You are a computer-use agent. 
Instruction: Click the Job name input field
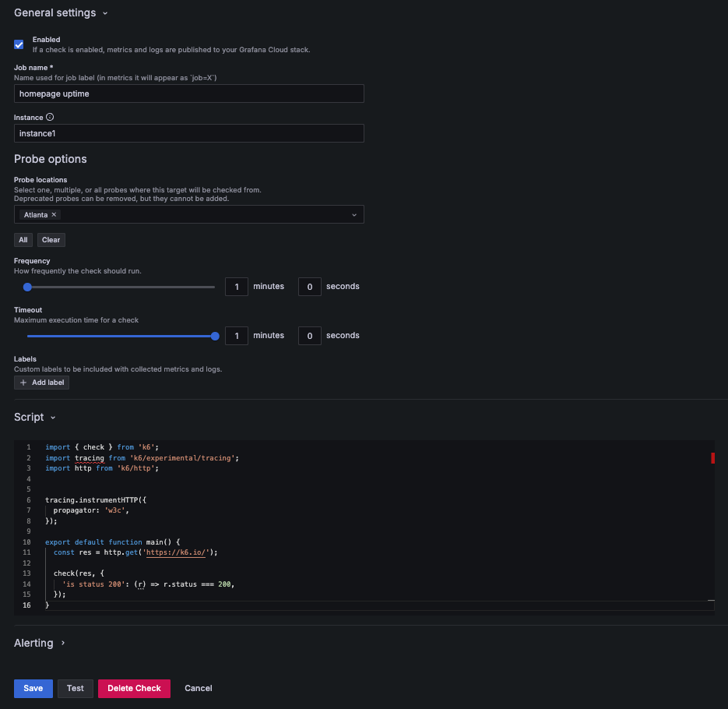[x=189, y=93]
